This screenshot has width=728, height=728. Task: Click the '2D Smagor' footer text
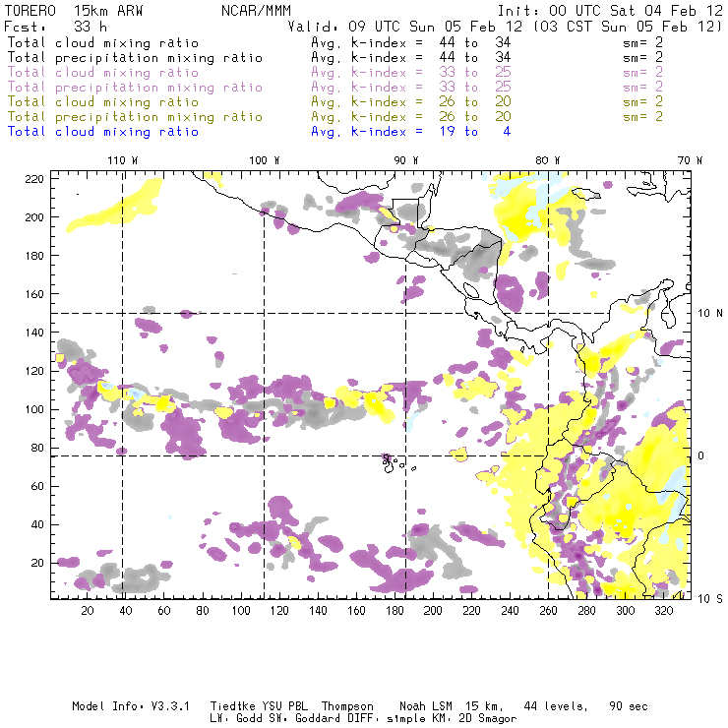point(488,719)
